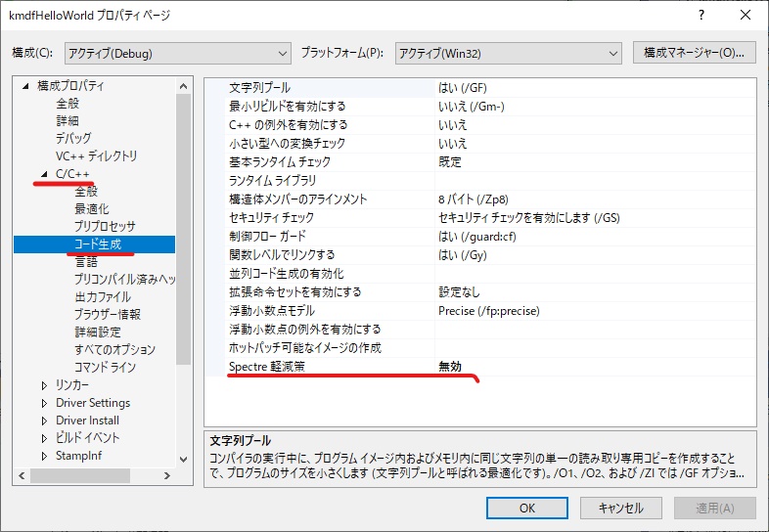This screenshot has width=769, height=532.
Task: Click the 無効 value for Spectre
Action: [450, 367]
